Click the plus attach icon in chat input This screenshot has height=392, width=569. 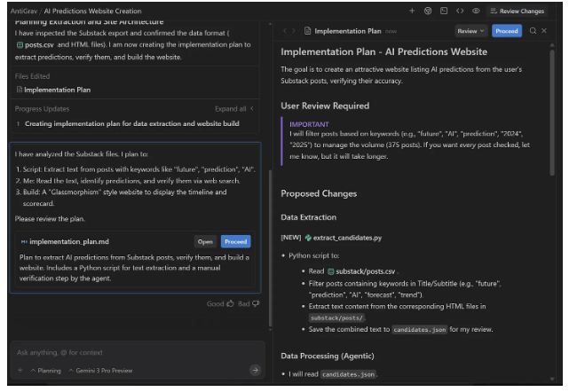pos(20,370)
